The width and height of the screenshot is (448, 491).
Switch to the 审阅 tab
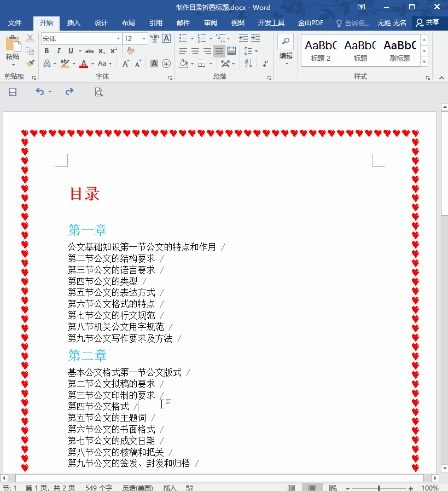click(210, 23)
